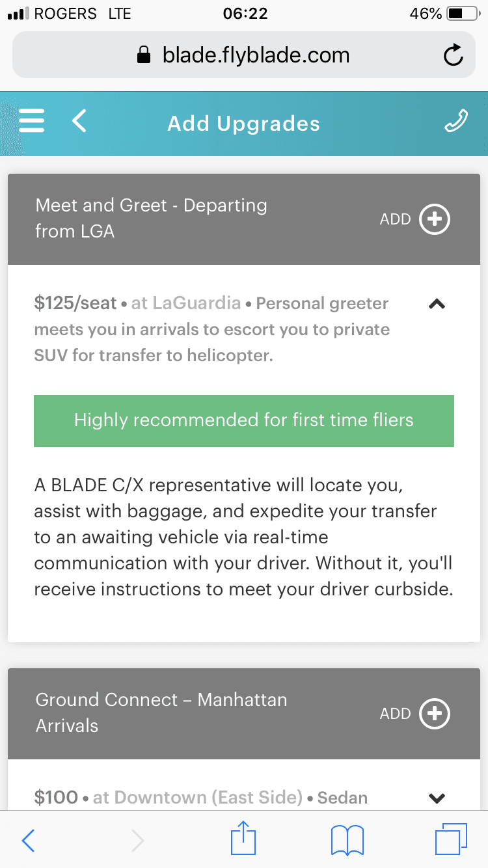Collapse Meet and Greet details
This screenshot has height=868, width=488.
pos(437,304)
